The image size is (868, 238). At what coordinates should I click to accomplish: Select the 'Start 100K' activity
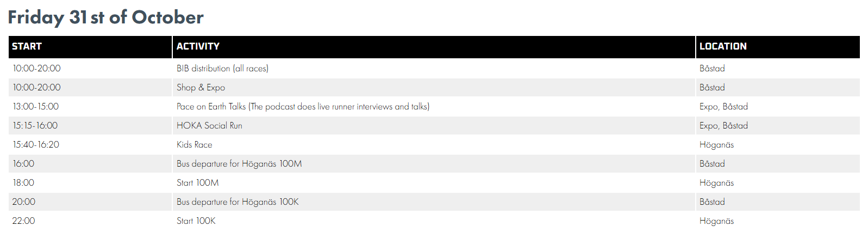click(x=196, y=221)
